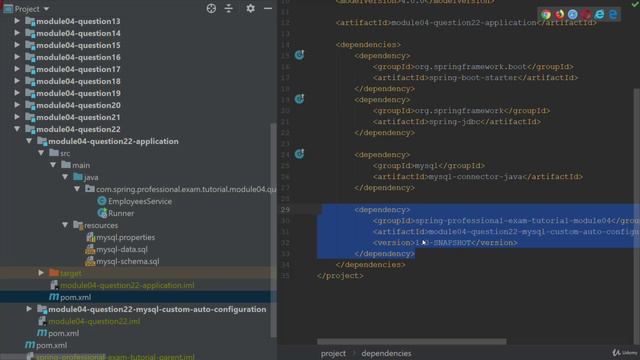Open in Firefox browser icon
The width and height of the screenshot is (640, 360).
click(559, 14)
